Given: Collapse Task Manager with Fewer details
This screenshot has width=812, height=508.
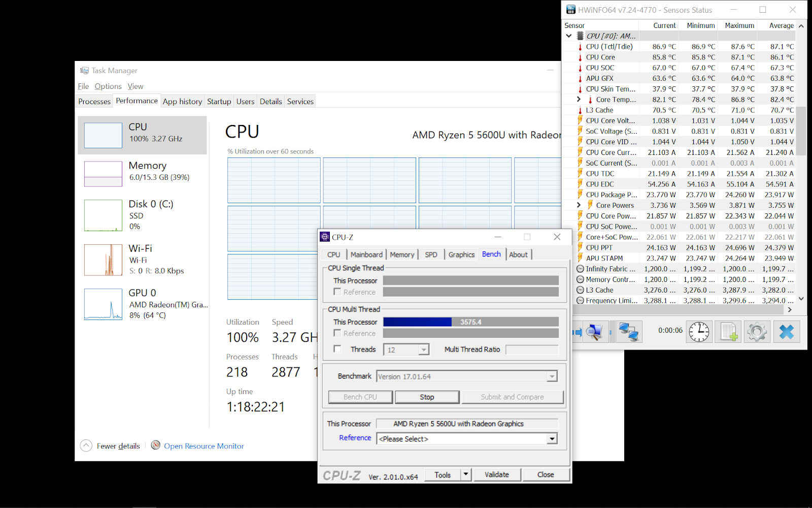Looking at the screenshot, I should pos(111,446).
